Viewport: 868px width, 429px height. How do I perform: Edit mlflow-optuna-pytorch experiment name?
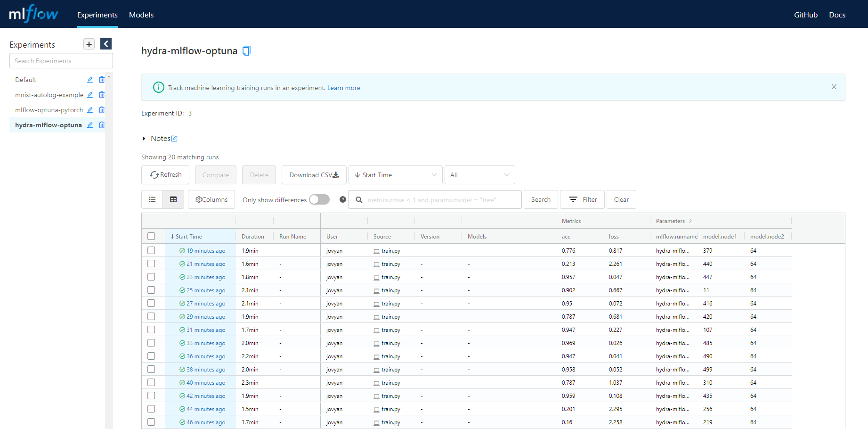(x=90, y=110)
